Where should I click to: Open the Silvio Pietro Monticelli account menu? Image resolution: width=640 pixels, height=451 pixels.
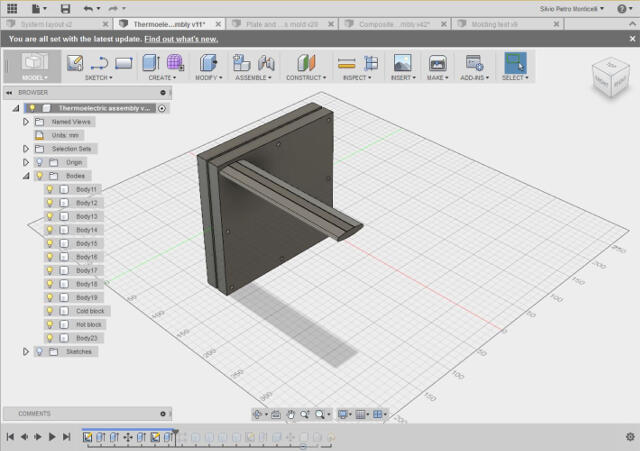pos(571,9)
